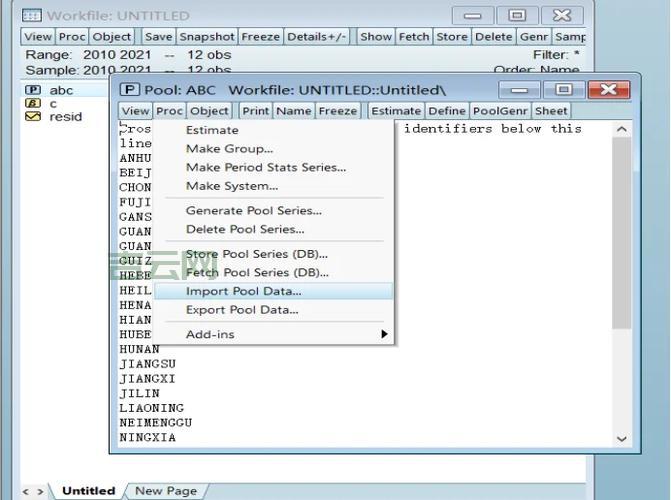
Task: Click the Pool window vertical scrollbar thumb
Action: 621,230
